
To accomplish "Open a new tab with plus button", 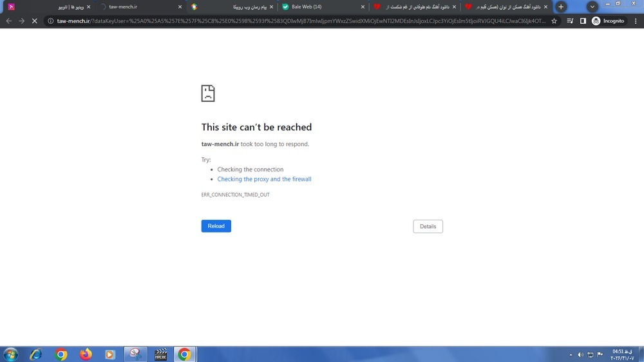I will 561,6.
